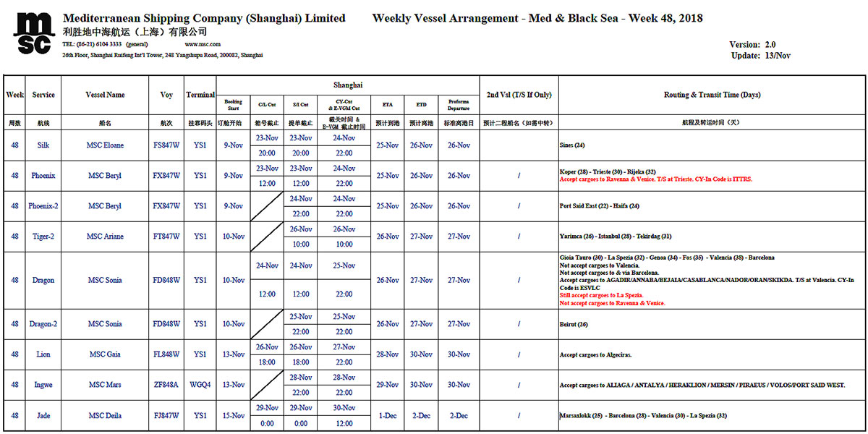
Task: Select the Ingwe service cell
Action: click(43, 385)
